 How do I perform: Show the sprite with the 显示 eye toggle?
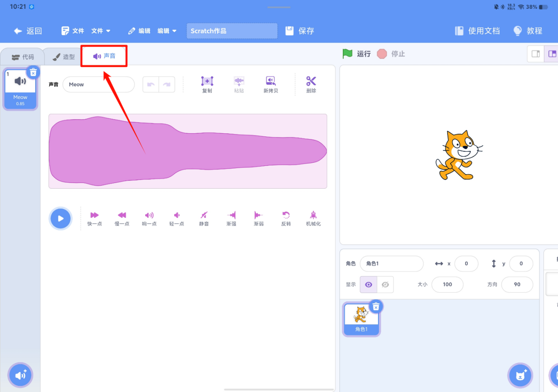368,284
